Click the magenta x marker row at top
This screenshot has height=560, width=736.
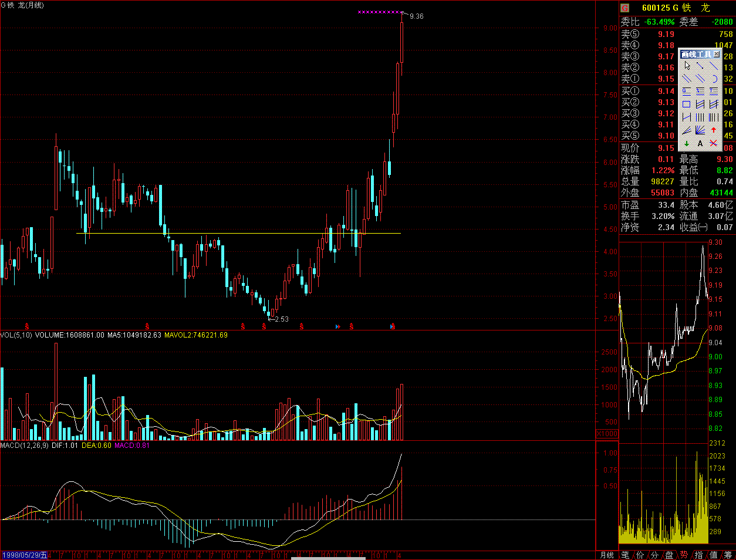click(x=380, y=12)
